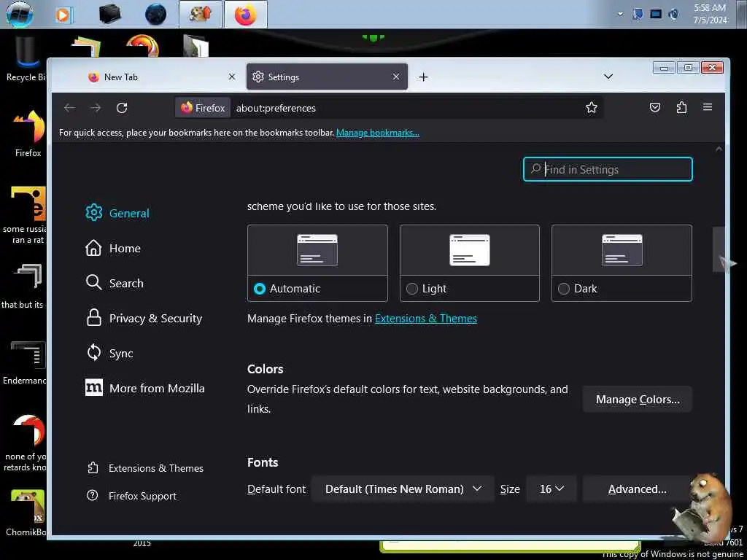Select the Automatic color scheme radio

[260, 289]
